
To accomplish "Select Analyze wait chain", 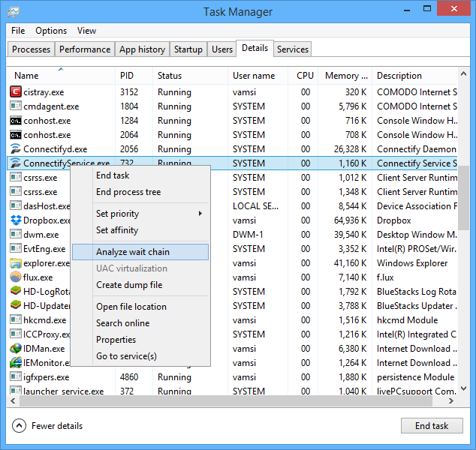I will [x=140, y=252].
